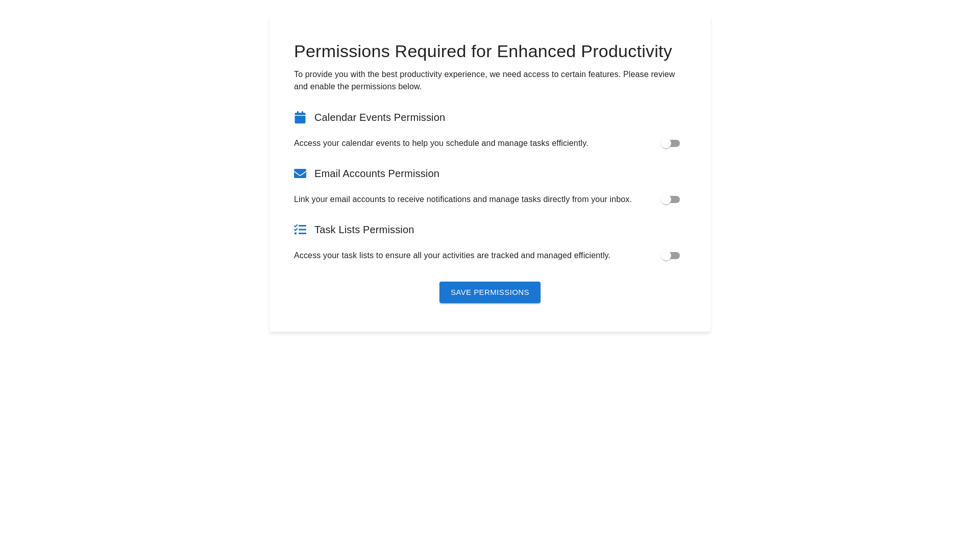The height and width of the screenshot is (551, 980).
Task: Turn on the Email Accounts permission switch
Action: click(670, 199)
